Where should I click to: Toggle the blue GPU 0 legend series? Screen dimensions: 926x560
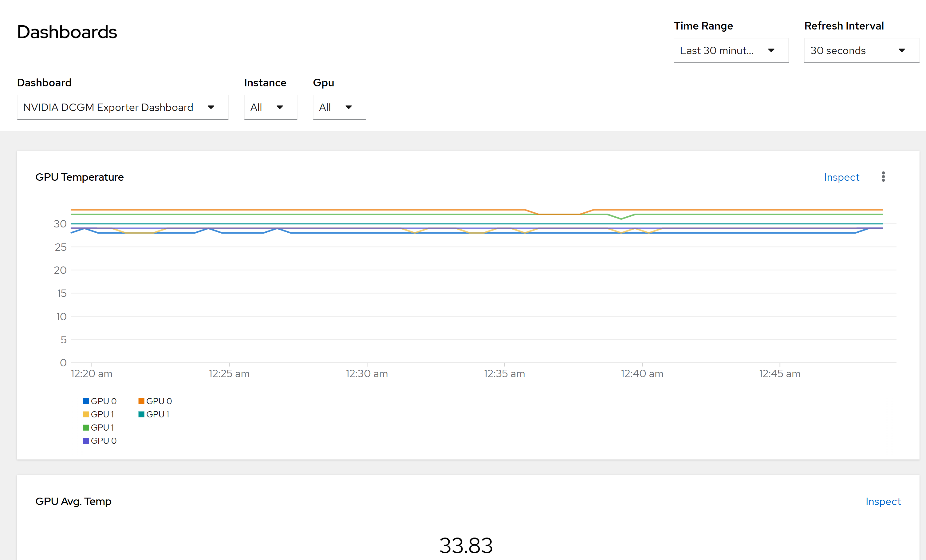tap(100, 401)
